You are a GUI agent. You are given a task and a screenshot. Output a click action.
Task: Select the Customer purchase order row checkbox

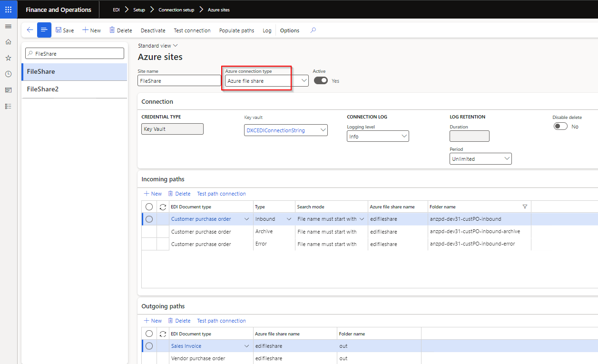(149, 219)
